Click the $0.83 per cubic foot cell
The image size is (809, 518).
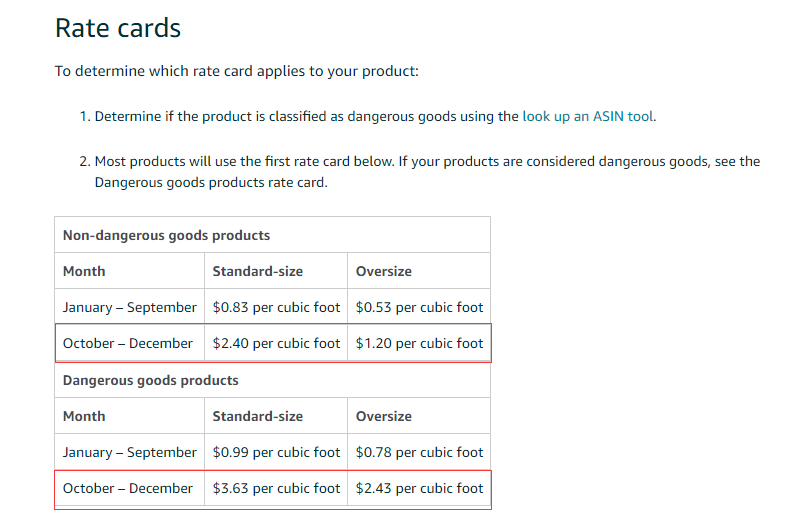point(276,307)
